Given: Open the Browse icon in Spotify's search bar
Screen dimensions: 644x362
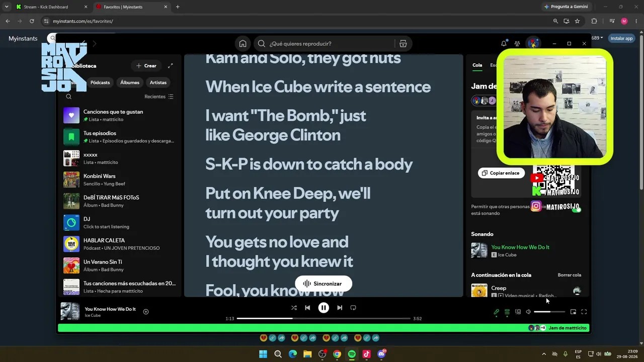Looking at the screenshot, I should (403, 44).
